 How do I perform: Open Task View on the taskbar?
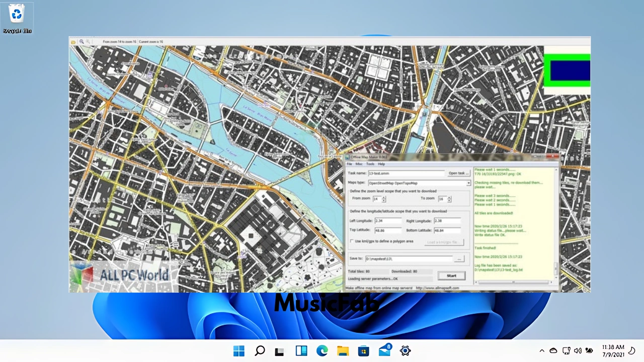[280, 351]
